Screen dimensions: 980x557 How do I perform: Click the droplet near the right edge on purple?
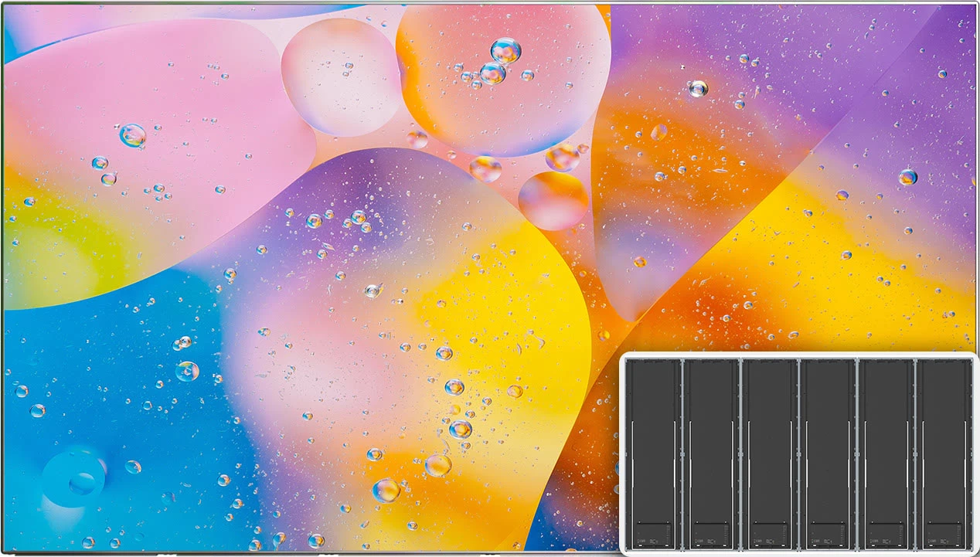click(x=907, y=177)
